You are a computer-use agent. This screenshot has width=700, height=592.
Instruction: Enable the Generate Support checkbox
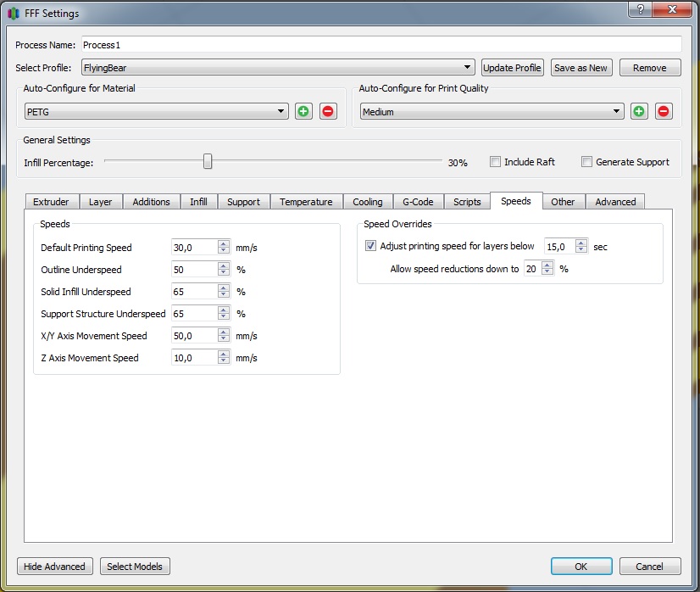click(586, 162)
